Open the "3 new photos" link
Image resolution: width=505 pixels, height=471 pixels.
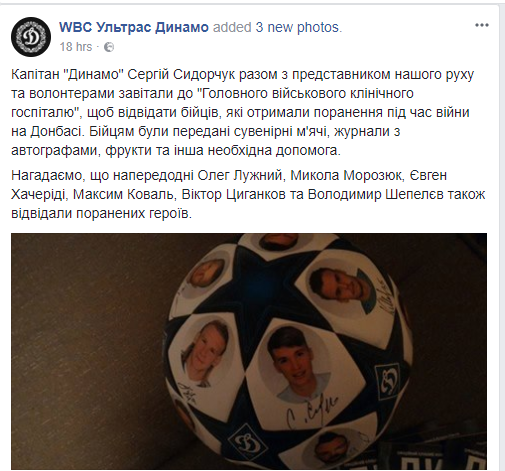[x=297, y=27]
